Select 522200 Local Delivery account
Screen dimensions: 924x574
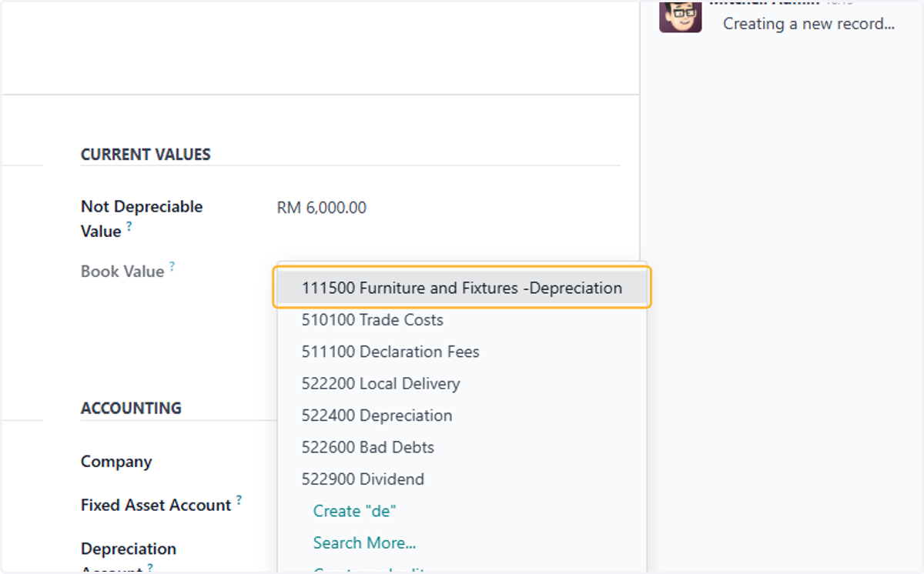point(462,383)
